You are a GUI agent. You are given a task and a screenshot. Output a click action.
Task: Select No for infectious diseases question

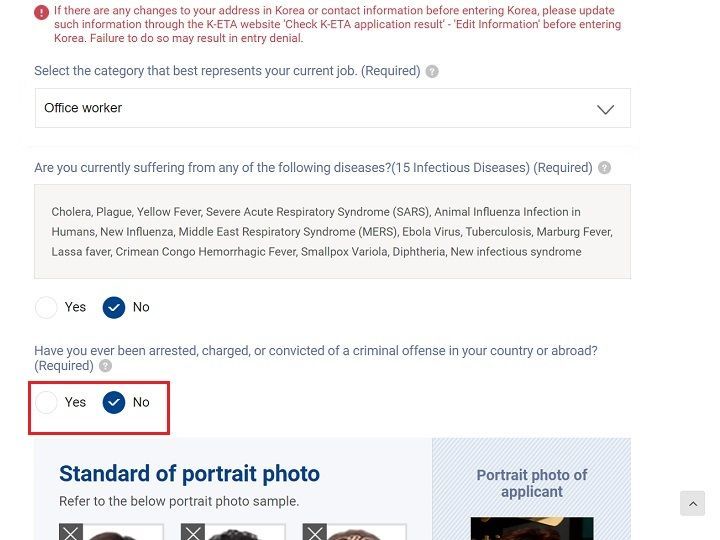(x=114, y=307)
